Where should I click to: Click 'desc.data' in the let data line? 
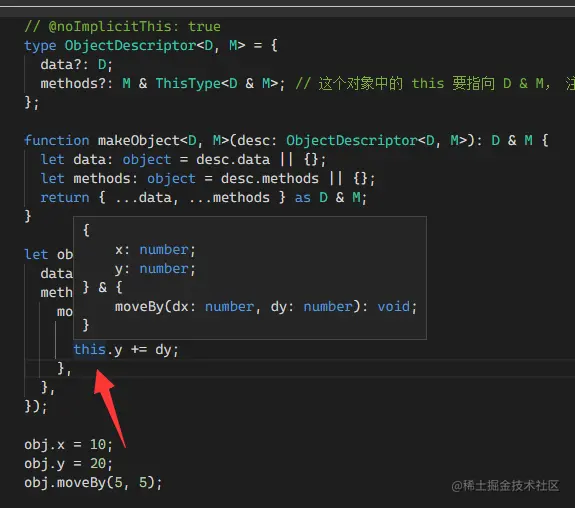tap(233, 160)
